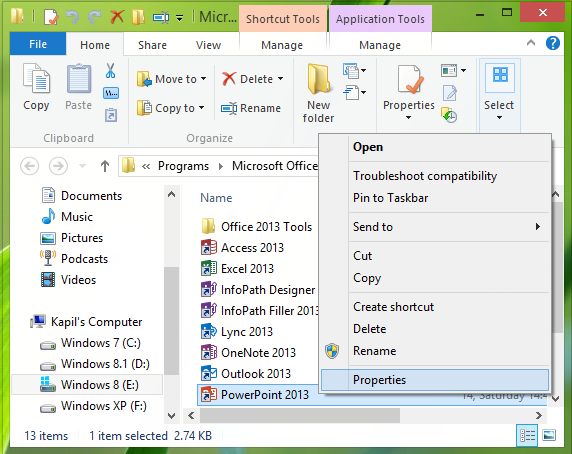Open Customize Quick Access Toolbar dropdown
The image size is (572, 454).
coord(179,18)
